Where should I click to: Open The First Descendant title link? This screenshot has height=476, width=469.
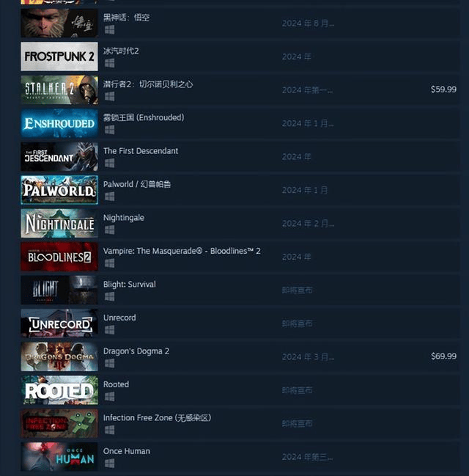coord(141,151)
